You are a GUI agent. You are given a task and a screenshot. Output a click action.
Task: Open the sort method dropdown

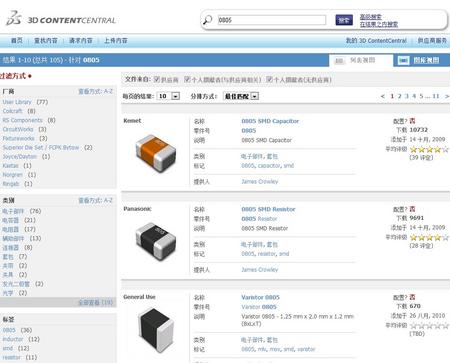coord(241,96)
